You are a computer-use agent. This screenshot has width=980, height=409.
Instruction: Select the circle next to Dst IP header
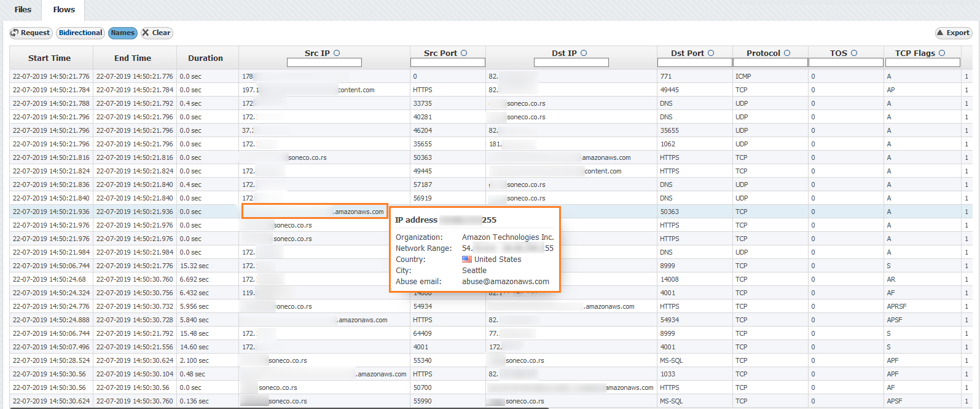pyautogui.click(x=584, y=54)
